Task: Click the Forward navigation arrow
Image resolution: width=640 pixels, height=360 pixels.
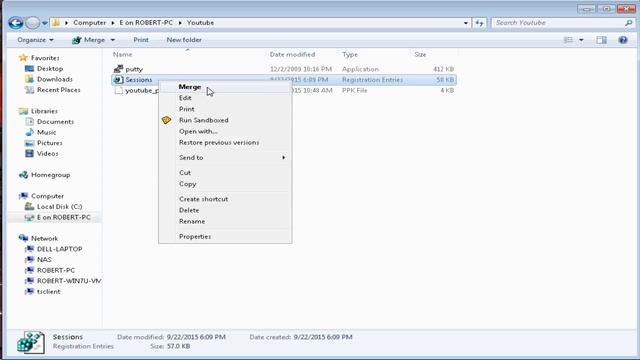Action: tap(33, 23)
